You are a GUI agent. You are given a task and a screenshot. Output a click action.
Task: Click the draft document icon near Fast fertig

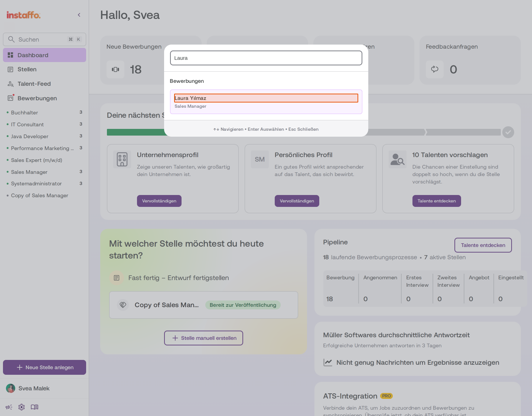(117, 278)
